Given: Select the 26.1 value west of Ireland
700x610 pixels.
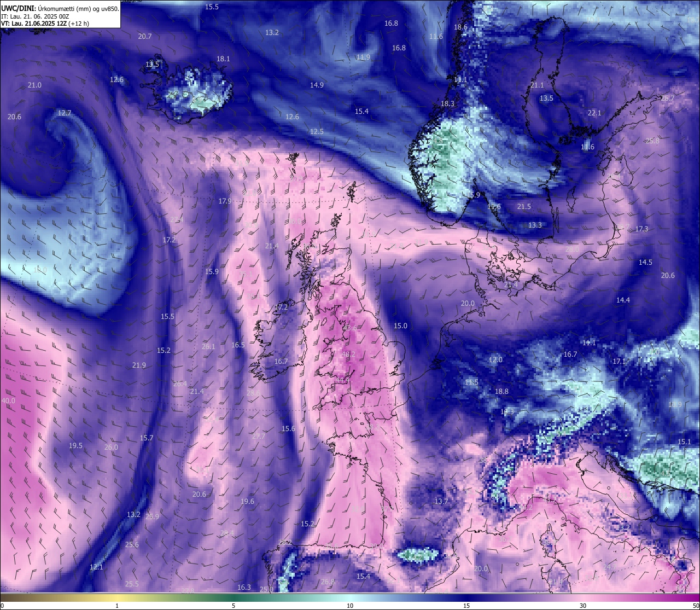Looking at the screenshot, I should (208, 346).
